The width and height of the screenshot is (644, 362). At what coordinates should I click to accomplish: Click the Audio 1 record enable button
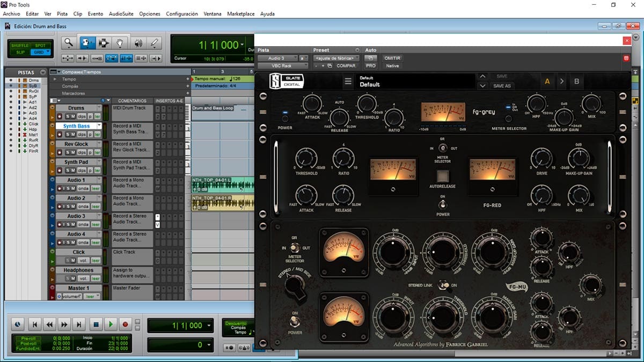click(60, 188)
